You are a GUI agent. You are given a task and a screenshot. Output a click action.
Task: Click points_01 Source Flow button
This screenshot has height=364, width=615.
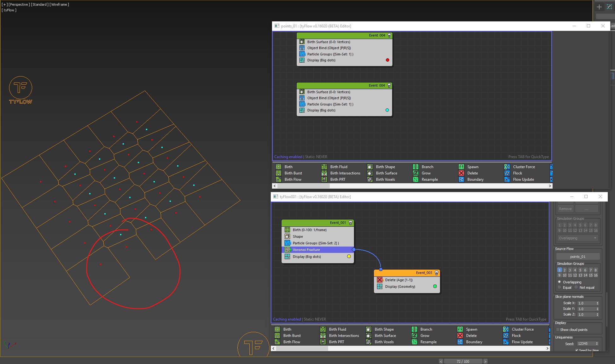(x=577, y=257)
